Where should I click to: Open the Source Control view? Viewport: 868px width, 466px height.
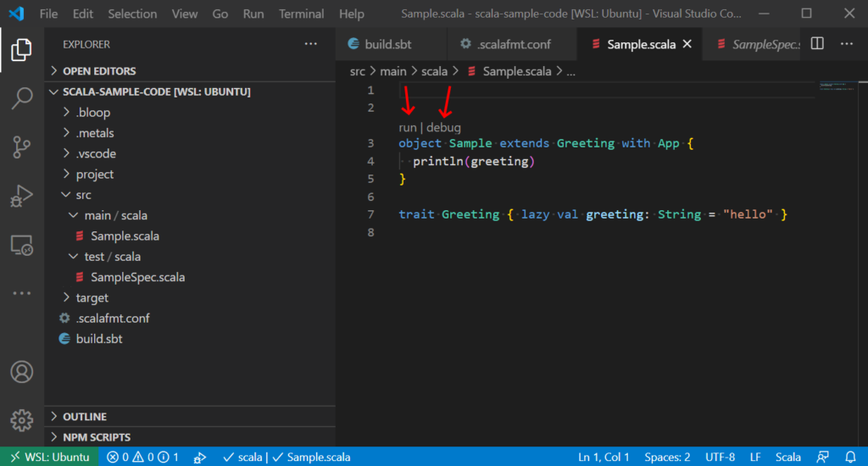[x=22, y=147]
